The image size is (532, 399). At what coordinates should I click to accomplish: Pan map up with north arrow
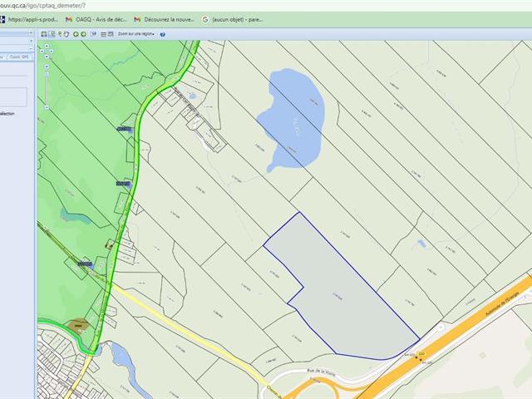tap(47, 44)
